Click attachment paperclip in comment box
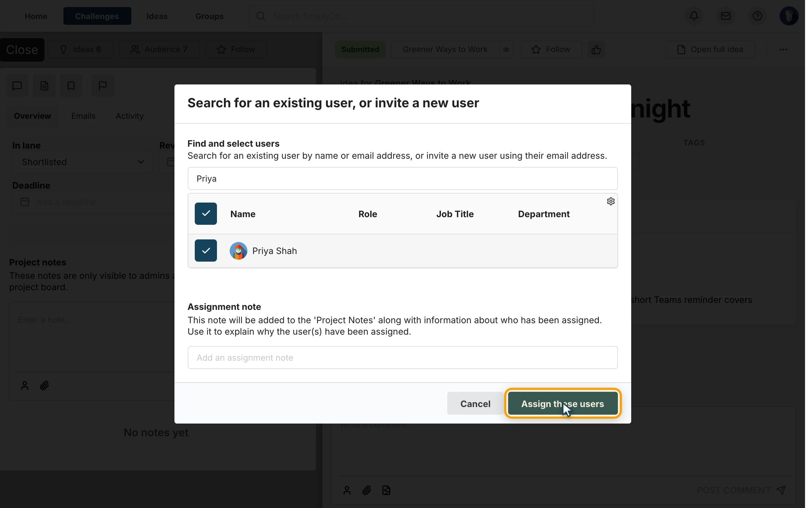The width and height of the screenshot is (812, 508). point(366,490)
